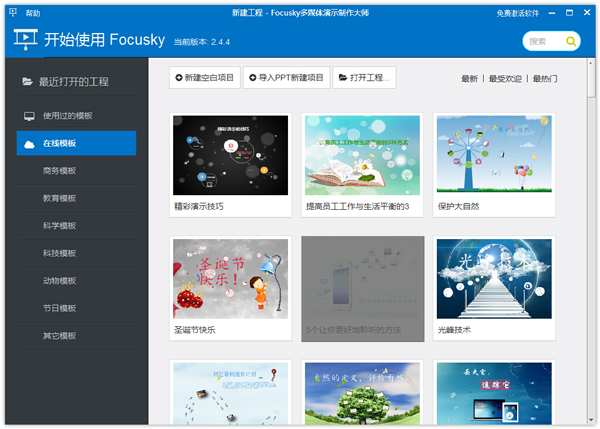600x429 pixels.
Task: Click the Focusky presentation logo icon
Action: [x=25, y=39]
